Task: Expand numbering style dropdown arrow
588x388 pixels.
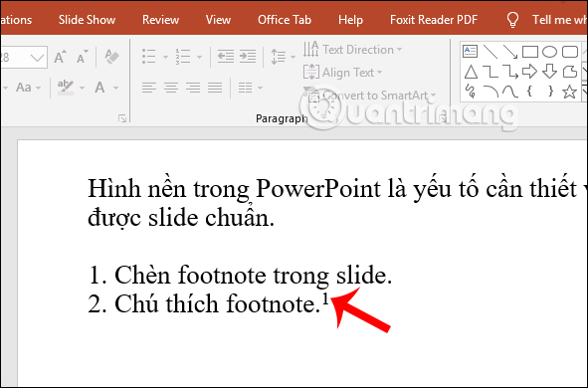Action: click(x=200, y=58)
